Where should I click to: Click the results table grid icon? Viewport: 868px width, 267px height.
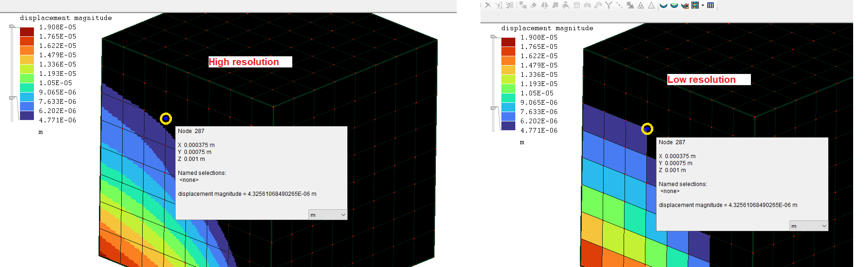tap(710, 5)
